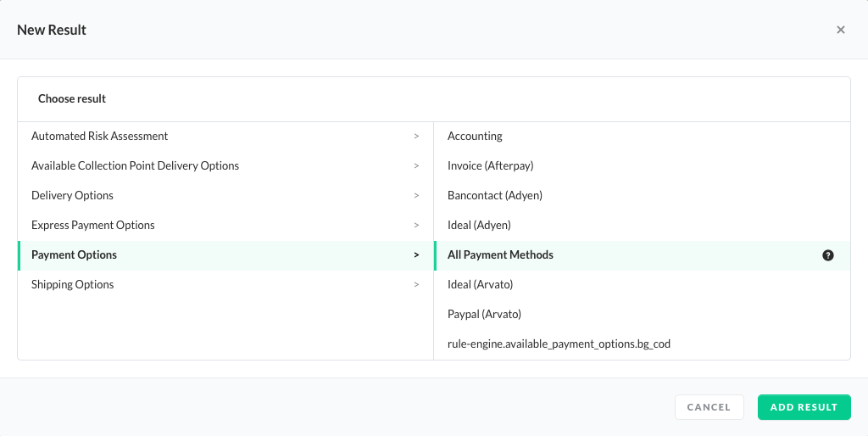Open the Express Payment Options category

click(x=93, y=225)
